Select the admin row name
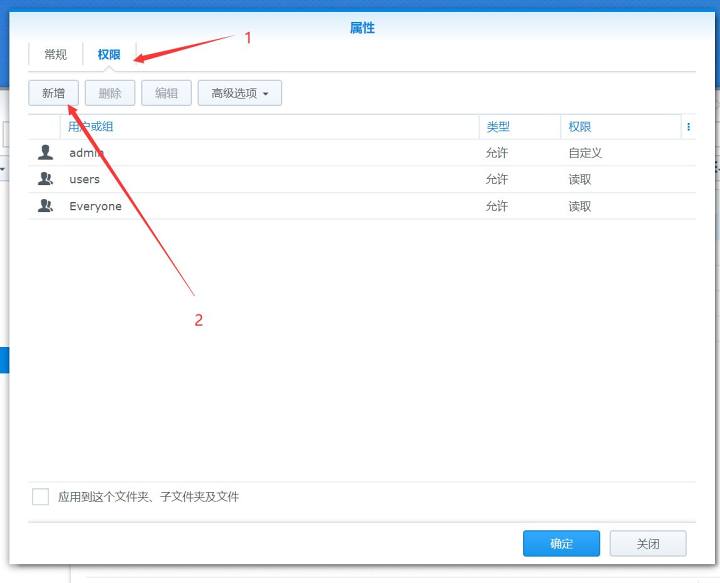720x583 pixels. (x=86, y=153)
